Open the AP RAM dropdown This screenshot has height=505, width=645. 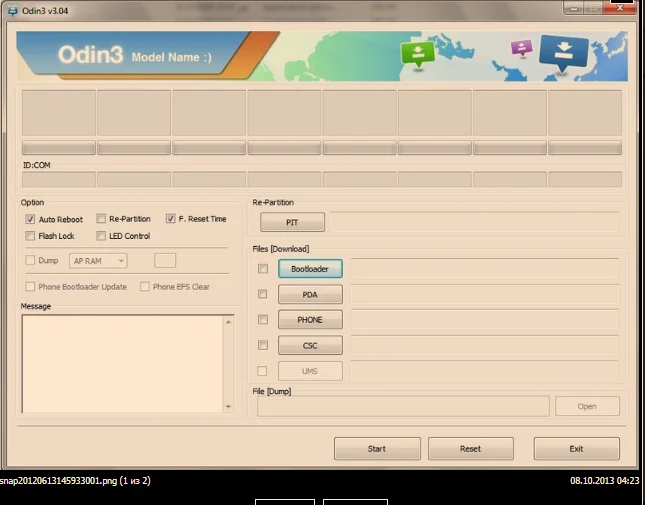tap(98, 261)
